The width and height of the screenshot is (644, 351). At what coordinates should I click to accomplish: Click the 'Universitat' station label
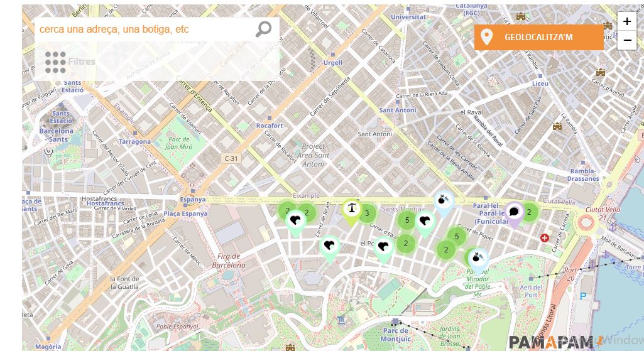(408, 17)
